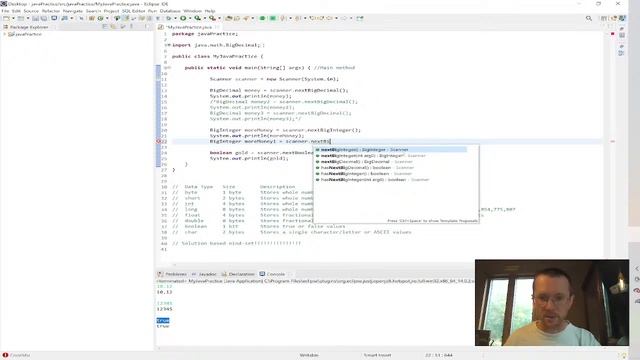Image resolution: width=640 pixels, height=360 pixels.
Task: Click the red error overview marker at editor top-right
Action: (x=613, y=34)
